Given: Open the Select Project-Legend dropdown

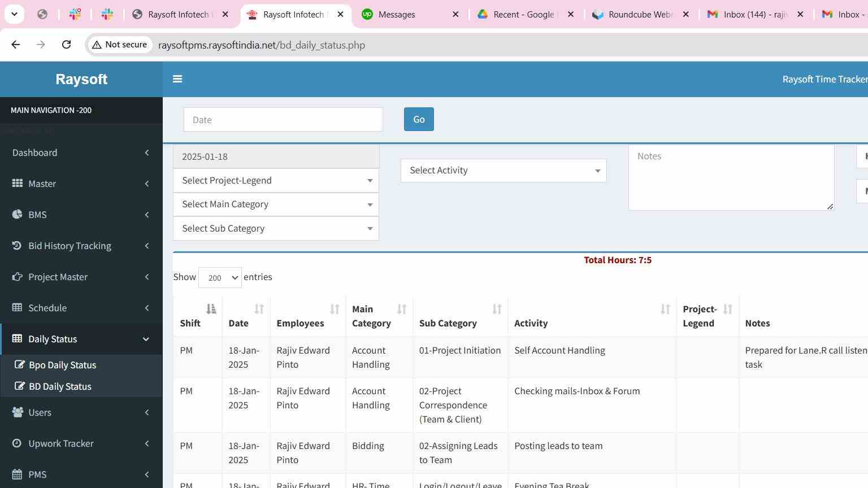Looking at the screenshot, I should (276, 181).
